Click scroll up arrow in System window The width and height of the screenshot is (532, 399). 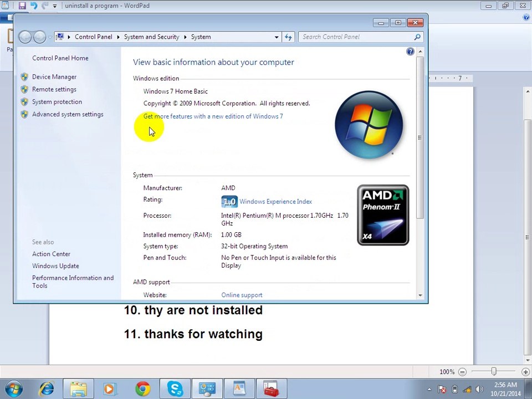421,52
